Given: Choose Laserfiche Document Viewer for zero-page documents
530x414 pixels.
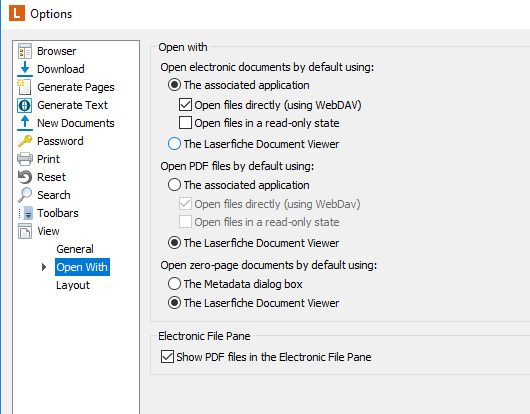Looking at the screenshot, I should click(174, 303).
